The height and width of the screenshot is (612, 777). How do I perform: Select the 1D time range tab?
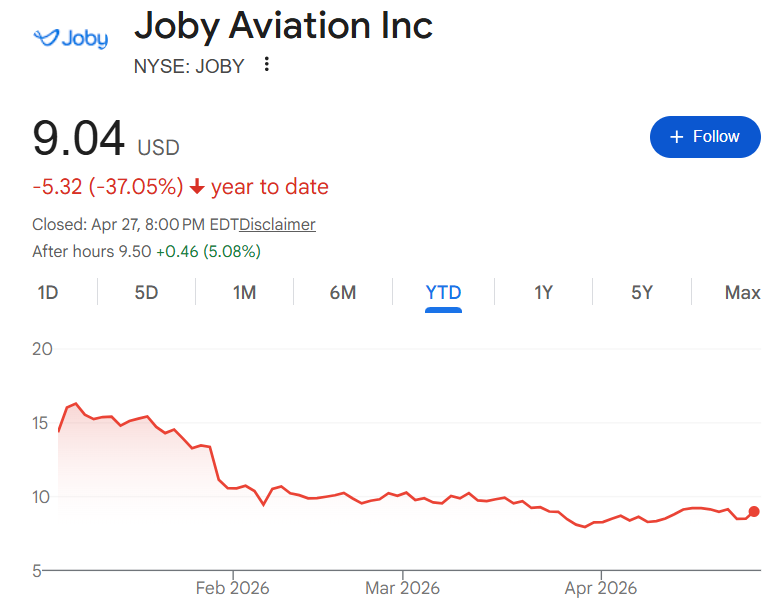pyautogui.click(x=48, y=293)
